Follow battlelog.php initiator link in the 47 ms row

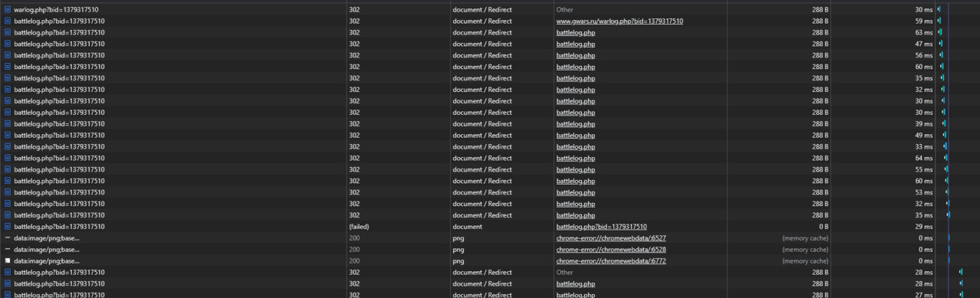click(576, 44)
